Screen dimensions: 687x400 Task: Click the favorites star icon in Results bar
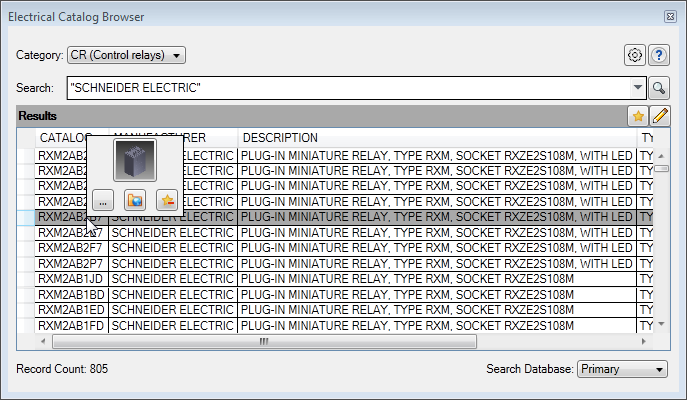point(638,116)
